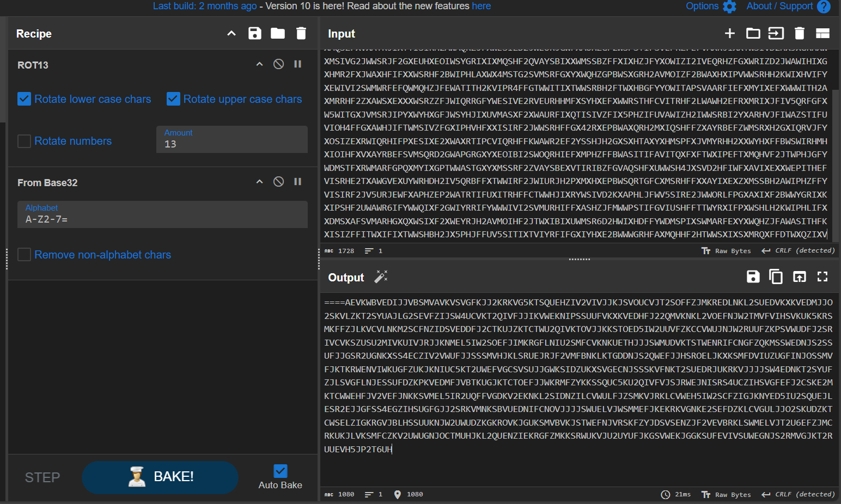
Task: Copy raw output to clipboard
Action: point(776,277)
